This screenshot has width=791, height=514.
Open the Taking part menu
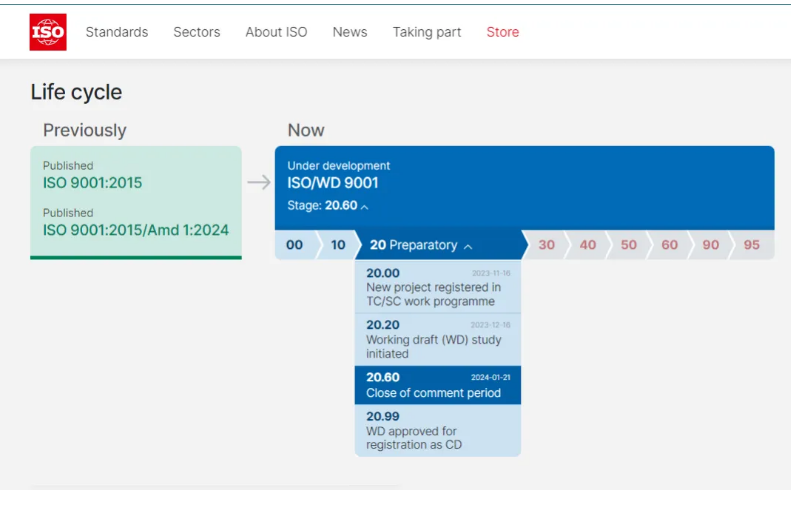point(427,32)
